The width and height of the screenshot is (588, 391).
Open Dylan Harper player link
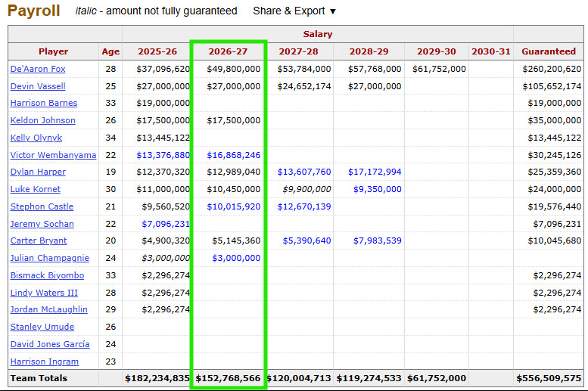[x=38, y=172]
